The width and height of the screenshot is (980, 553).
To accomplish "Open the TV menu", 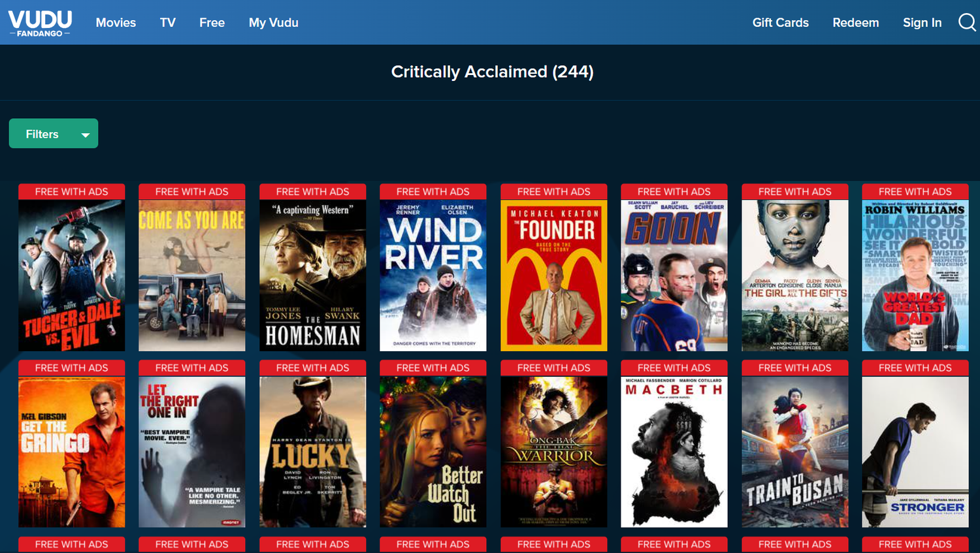I will pos(168,23).
